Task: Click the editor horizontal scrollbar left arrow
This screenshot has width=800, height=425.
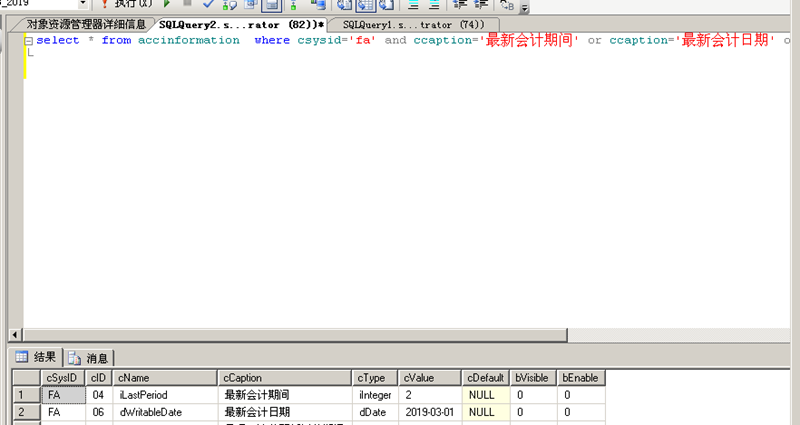Action: tap(15, 335)
